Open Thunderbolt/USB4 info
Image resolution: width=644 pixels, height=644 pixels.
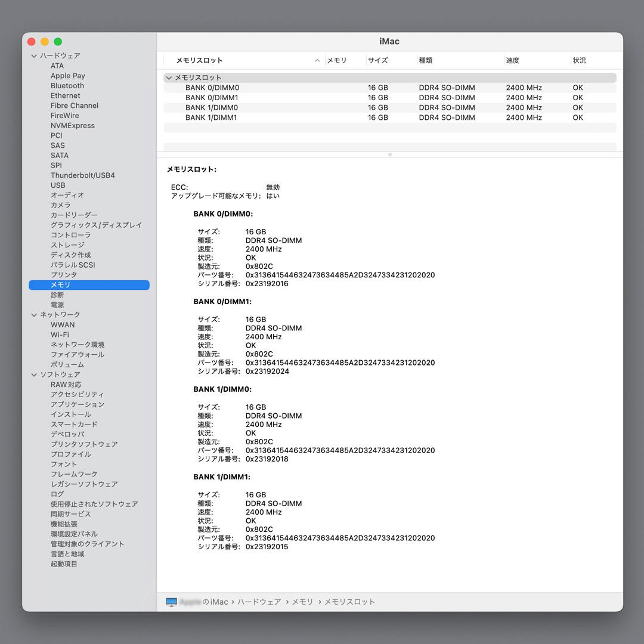pyautogui.click(x=82, y=175)
